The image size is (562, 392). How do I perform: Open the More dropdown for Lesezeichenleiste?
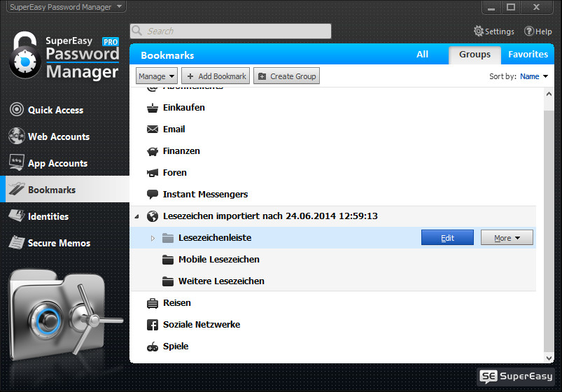pyautogui.click(x=507, y=238)
